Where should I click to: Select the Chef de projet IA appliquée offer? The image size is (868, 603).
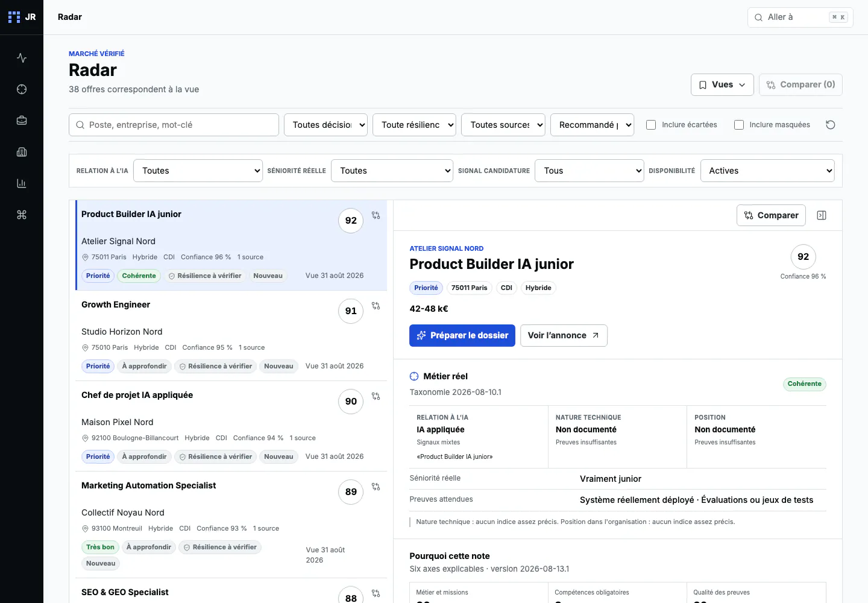click(231, 426)
